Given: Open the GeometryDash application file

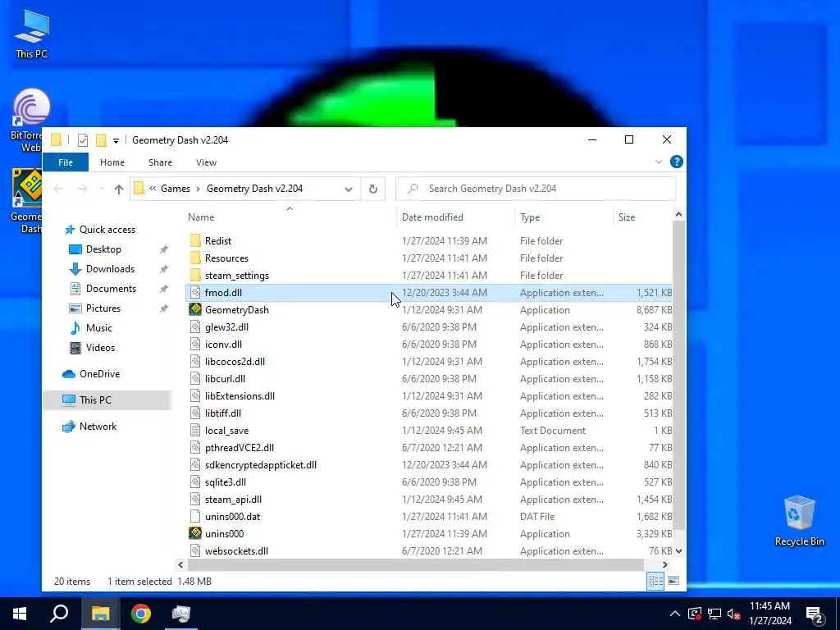Looking at the screenshot, I should [237, 309].
